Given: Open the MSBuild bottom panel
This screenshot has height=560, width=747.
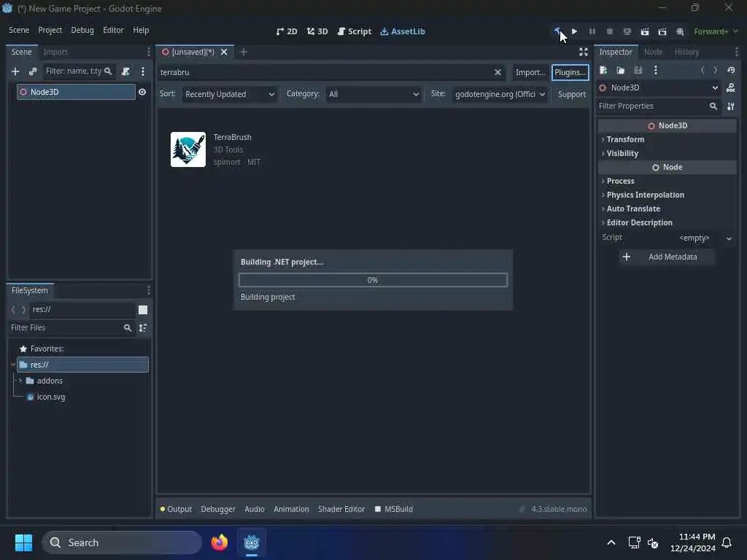Looking at the screenshot, I should pos(394,509).
